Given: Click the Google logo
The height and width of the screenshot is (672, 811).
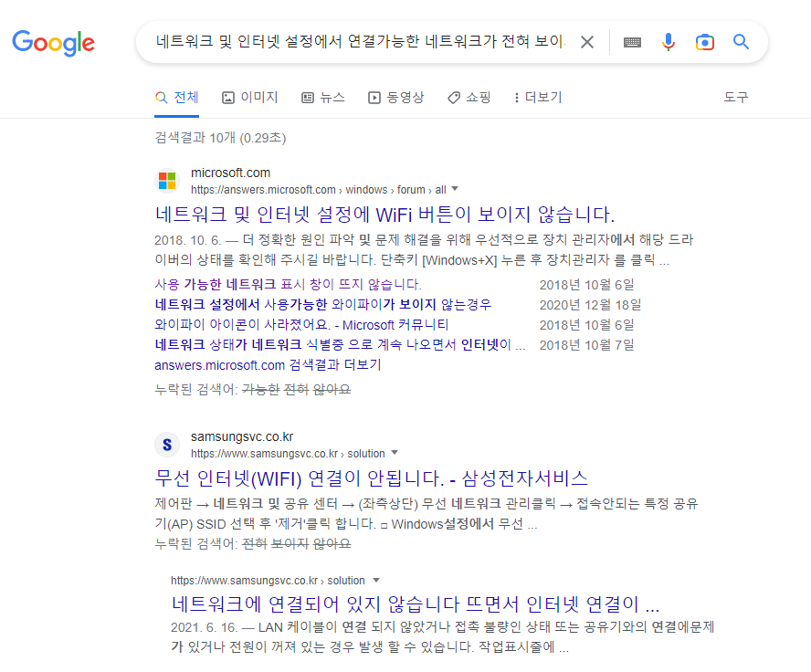Looking at the screenshot, I should click(x=53, y=42).
